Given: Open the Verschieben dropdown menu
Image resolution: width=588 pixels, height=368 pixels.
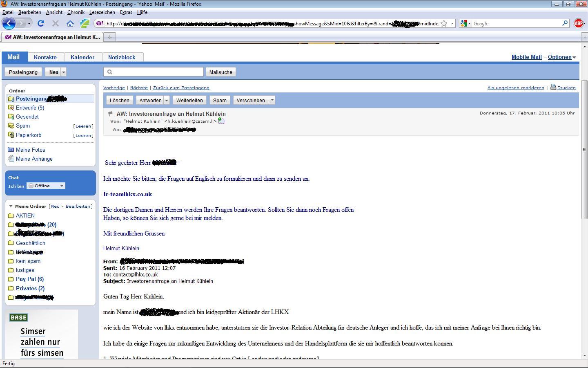Looking at the screenshot, I should point(254,100).
